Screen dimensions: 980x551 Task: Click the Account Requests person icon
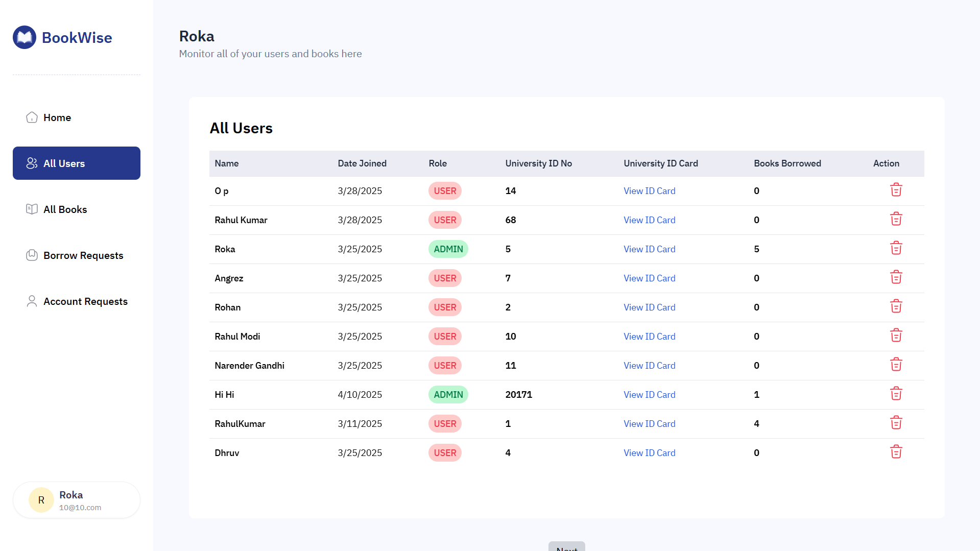point(32,301)
